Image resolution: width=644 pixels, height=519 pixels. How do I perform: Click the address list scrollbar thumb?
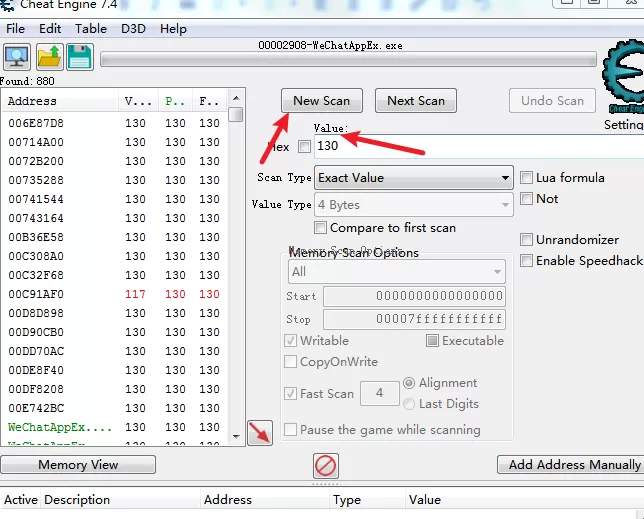coord(236,115)
